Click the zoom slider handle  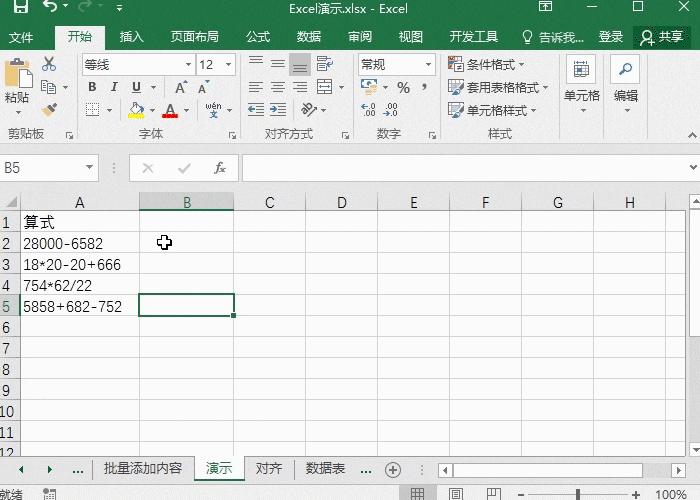578,494
